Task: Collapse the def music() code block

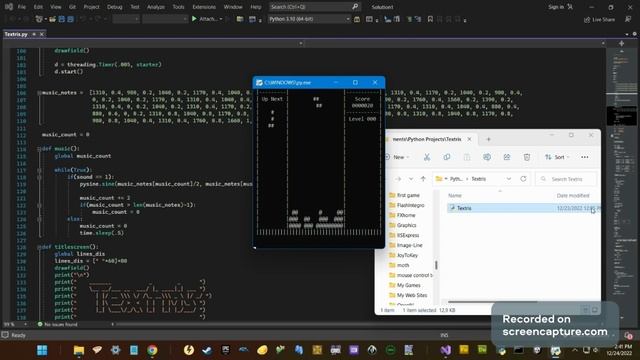Action: point(40,149)
